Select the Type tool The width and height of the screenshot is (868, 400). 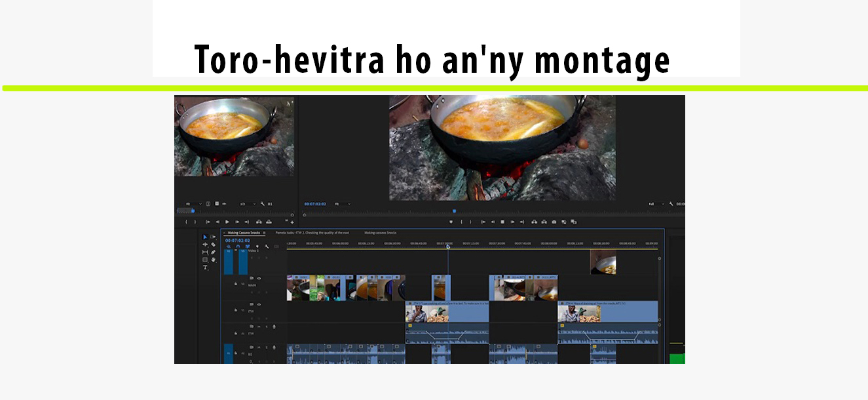click(x=205, y=268)
